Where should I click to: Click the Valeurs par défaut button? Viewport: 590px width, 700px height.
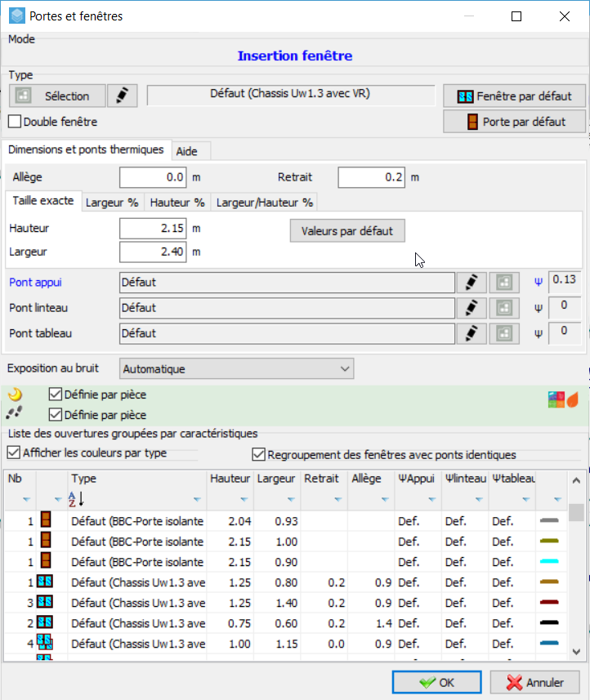click(x=347, y=231)
